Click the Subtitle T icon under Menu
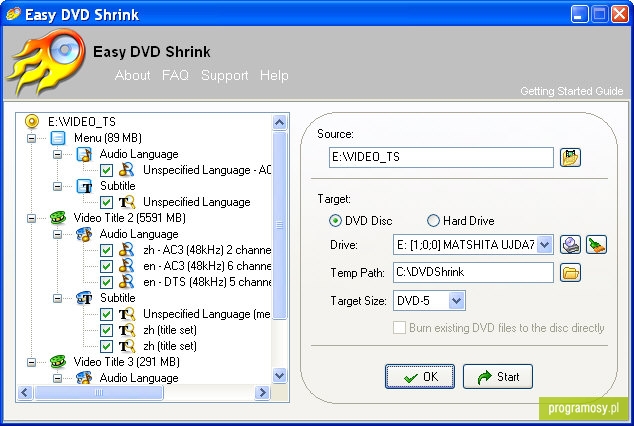The image size is (634, 426). pos(85,186)
